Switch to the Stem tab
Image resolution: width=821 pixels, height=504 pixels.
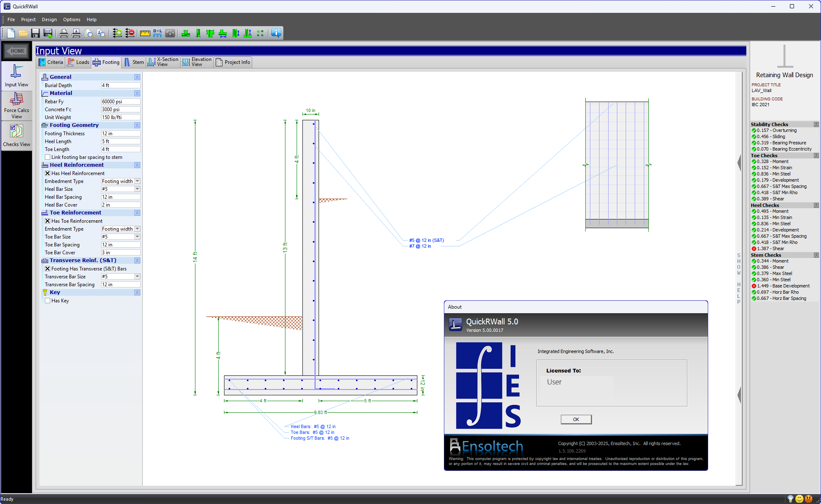tap(133, 62)
